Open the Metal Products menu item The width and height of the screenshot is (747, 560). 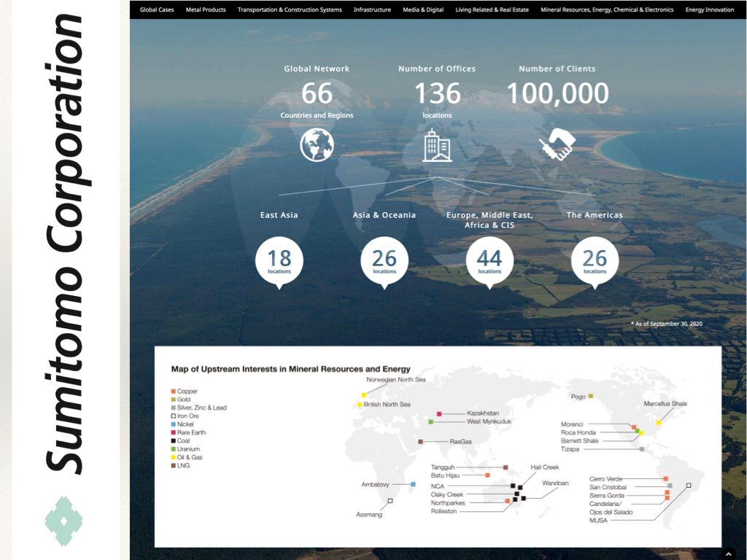[x=206, y=9]
